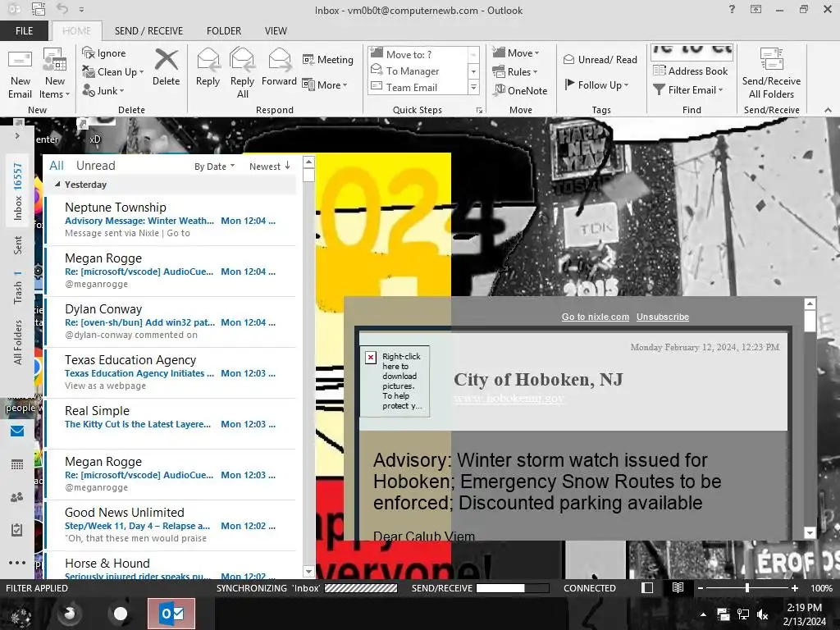Open Good News Unlimited email
The height and width of the screenshot is (630, 840).
171,526
